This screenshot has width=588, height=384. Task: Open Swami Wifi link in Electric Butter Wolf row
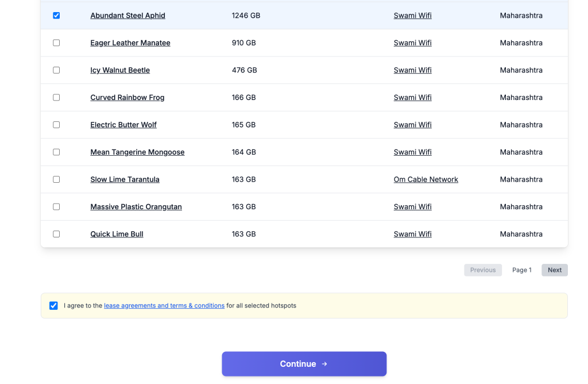point(412,125)
